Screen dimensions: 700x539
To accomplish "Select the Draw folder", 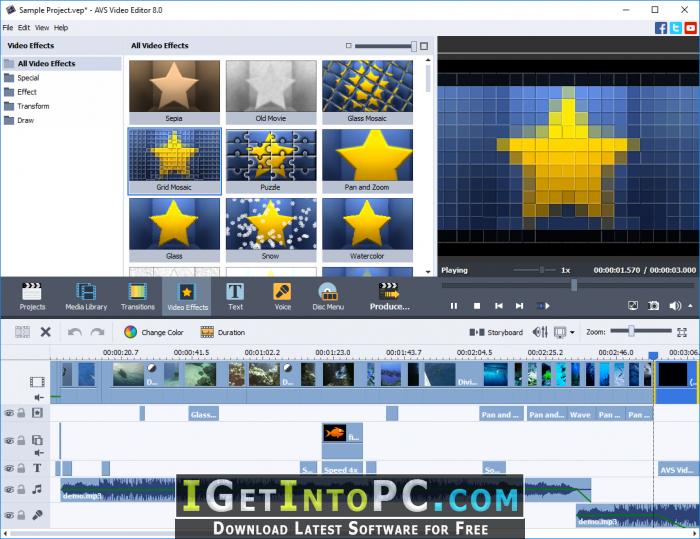I will [25, 121].
